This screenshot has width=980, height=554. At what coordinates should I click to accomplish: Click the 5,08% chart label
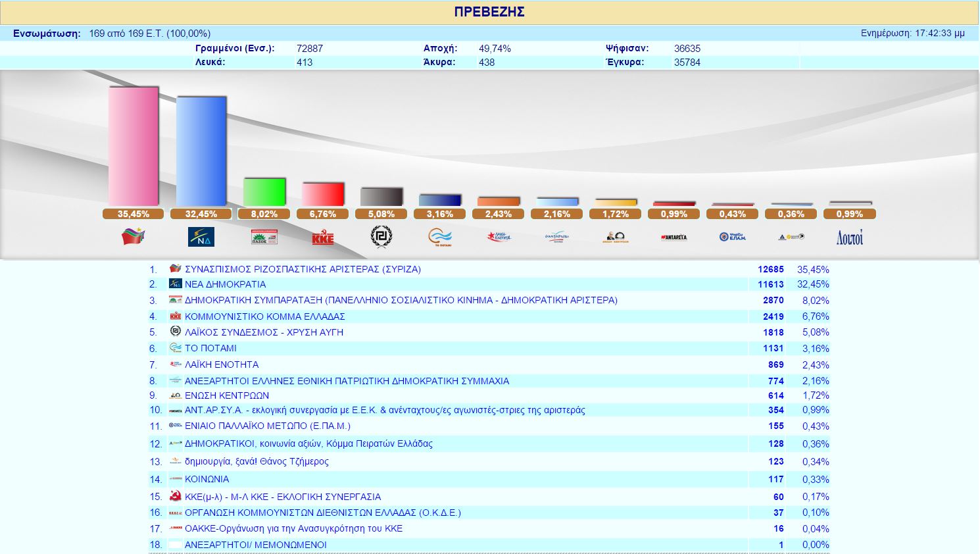pyautogui.click(x=381, y=214)
